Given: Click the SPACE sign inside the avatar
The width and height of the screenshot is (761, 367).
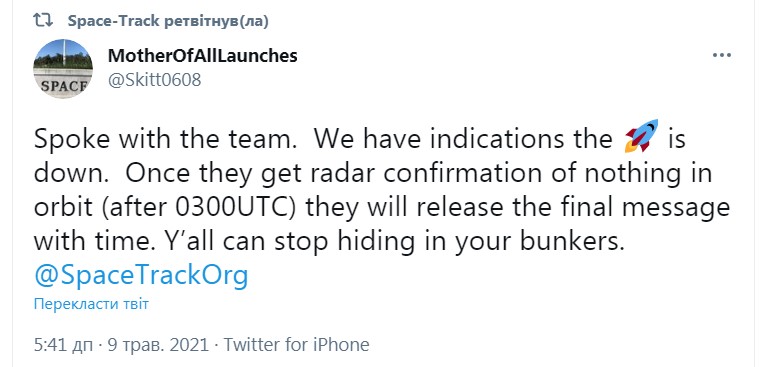Looking at the screenshot, I should 62,86.
